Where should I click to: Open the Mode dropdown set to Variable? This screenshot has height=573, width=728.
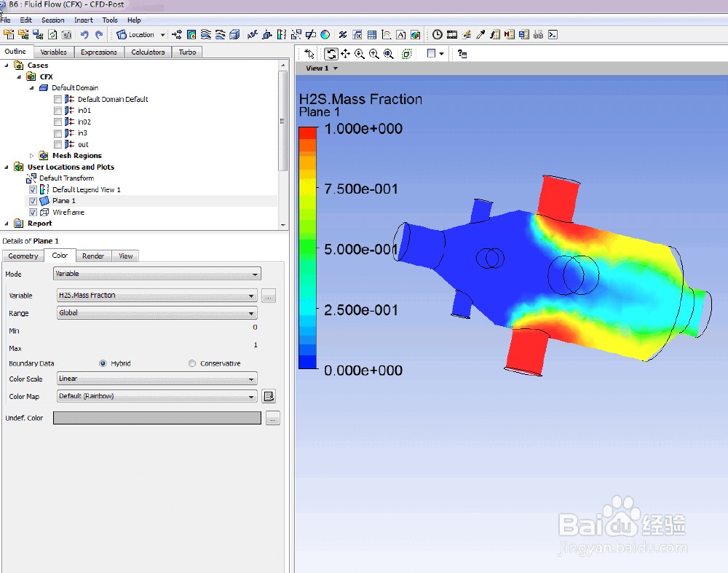(157, 274)
